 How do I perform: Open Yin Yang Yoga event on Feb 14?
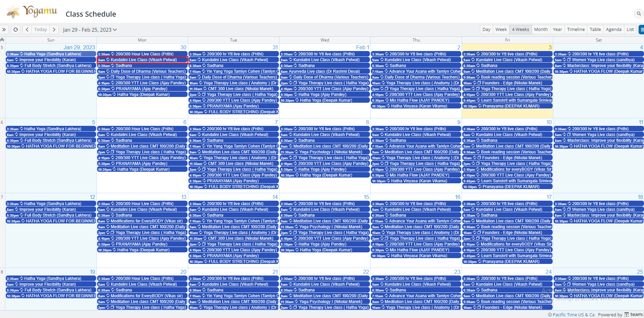[234, 221]
